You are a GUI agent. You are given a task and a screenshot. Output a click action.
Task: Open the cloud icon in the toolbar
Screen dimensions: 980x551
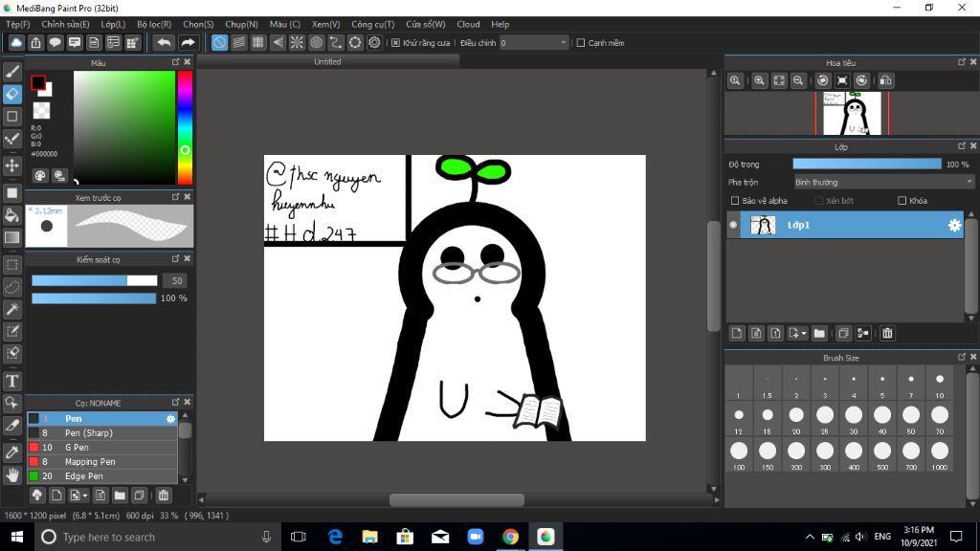(x=16, y=42)
